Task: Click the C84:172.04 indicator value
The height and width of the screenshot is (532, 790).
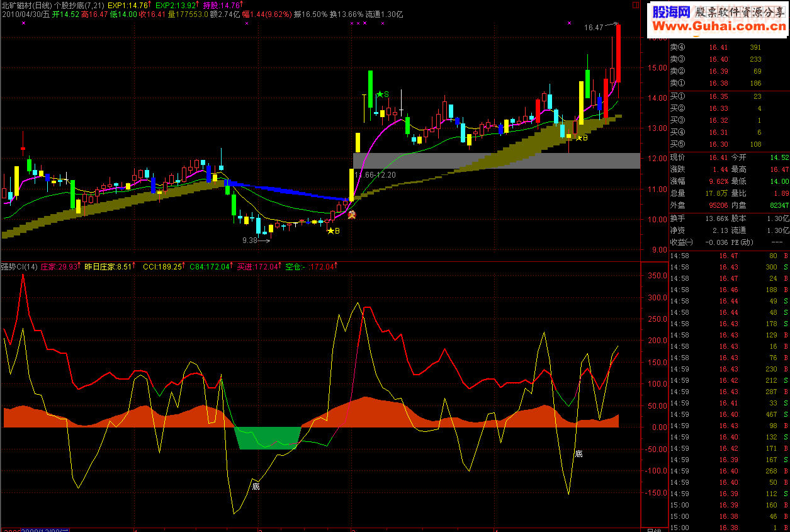Action: point(210,266)
